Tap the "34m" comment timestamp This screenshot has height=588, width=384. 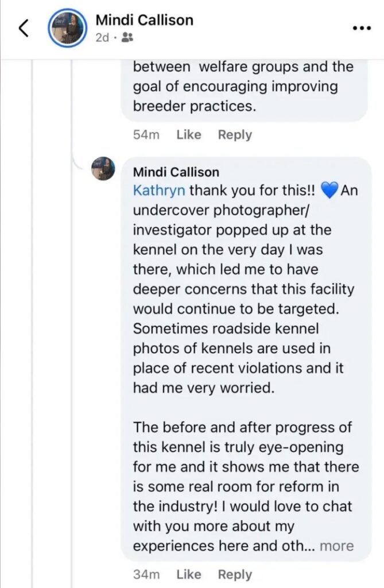(x=146, y=574)
